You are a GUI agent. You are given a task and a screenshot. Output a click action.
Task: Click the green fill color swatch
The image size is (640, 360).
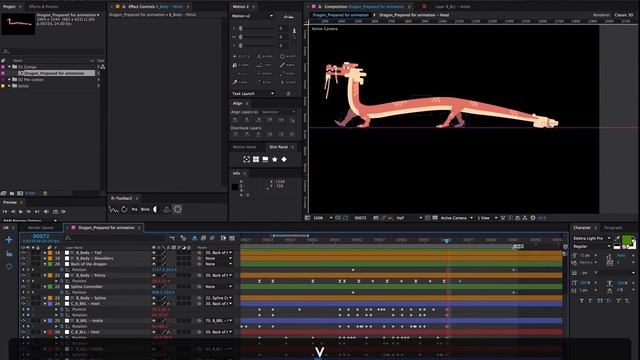point(627,240)
